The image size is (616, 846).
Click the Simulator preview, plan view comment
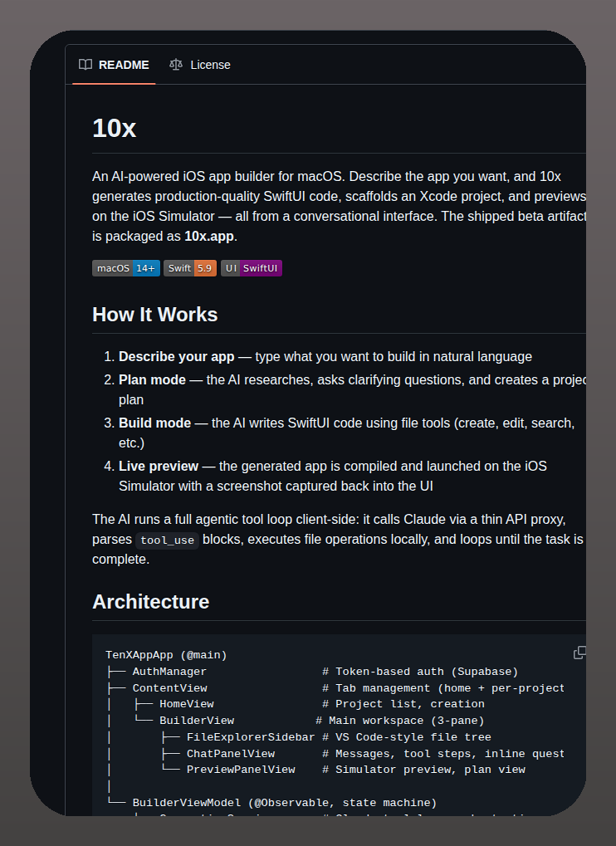423,770
